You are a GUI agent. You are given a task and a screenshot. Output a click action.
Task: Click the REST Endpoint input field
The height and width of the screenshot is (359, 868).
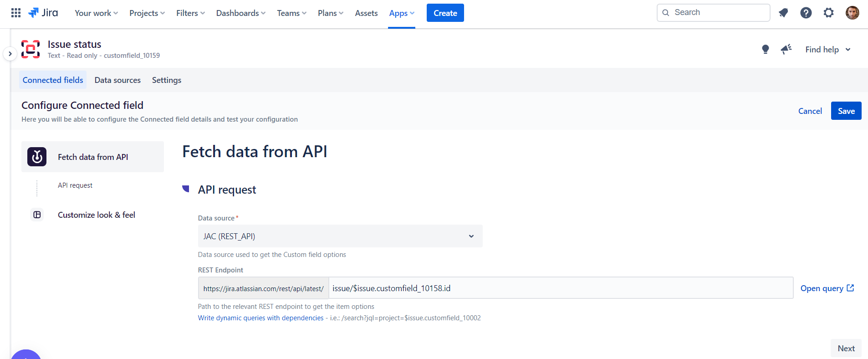560,288
